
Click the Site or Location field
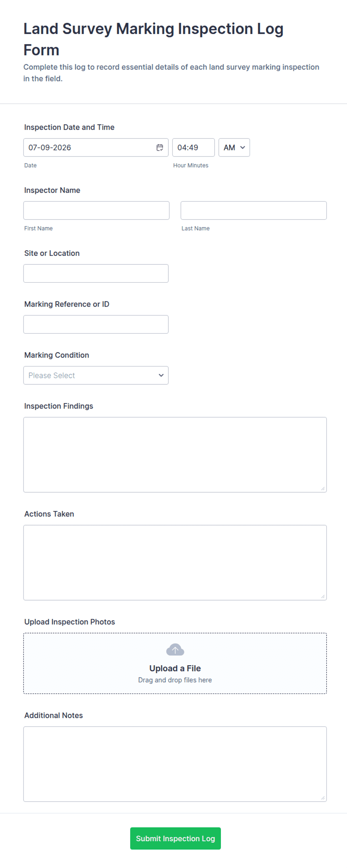[96, 273]
